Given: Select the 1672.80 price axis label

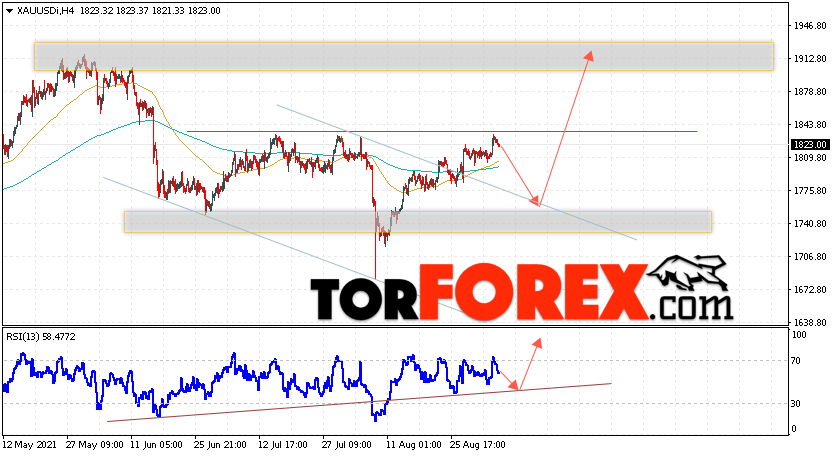Looking at the screenshot, I should (810, 289).
